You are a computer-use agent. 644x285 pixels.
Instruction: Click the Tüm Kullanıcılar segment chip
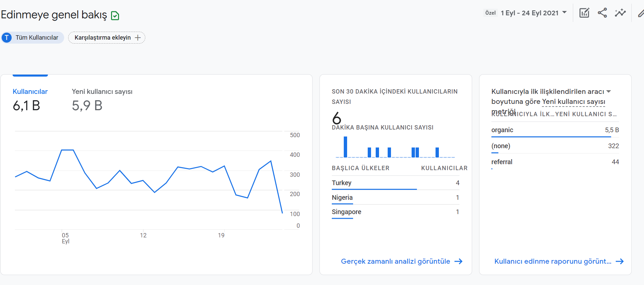click(33, 38)
